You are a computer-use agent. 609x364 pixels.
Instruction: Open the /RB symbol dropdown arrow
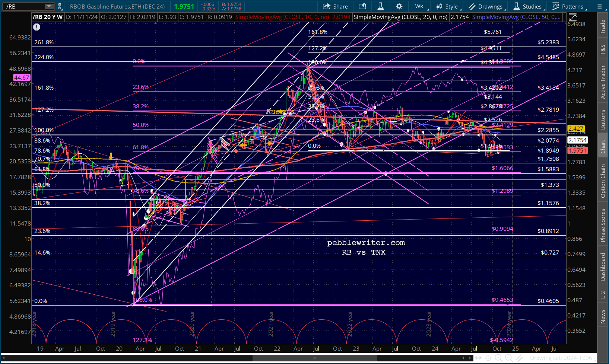pos(49,6)
